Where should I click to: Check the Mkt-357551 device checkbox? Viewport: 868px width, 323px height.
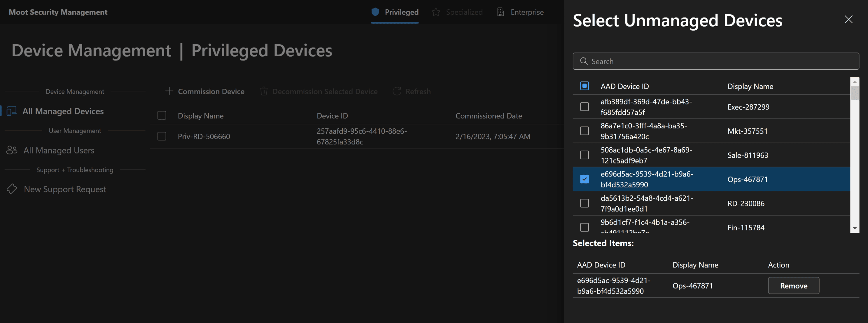point(584,130)
